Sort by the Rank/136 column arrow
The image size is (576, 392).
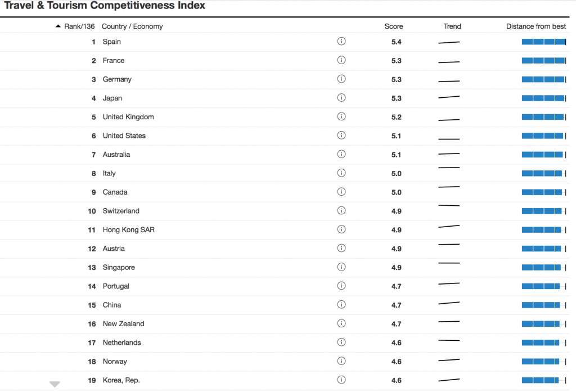pyautogui.click(x=58, y=26)
